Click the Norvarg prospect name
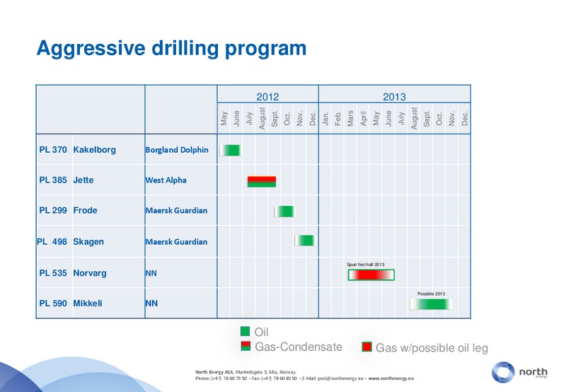Screen dimensions: 566x392 tap(90, 273)
